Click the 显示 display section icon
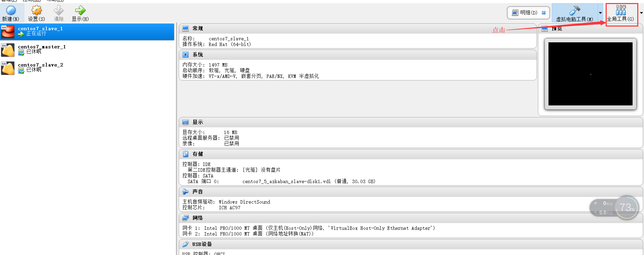644x255 pixels. coord(186,122)
